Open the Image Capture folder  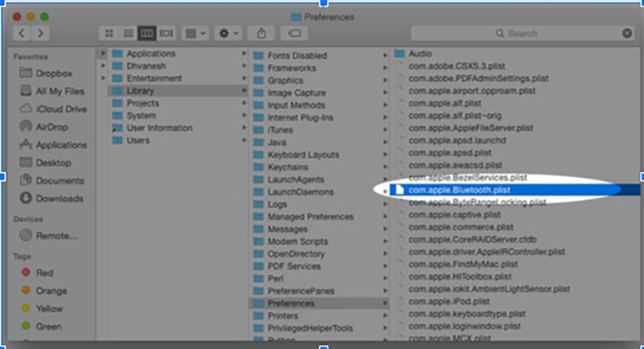pos(290,93)
